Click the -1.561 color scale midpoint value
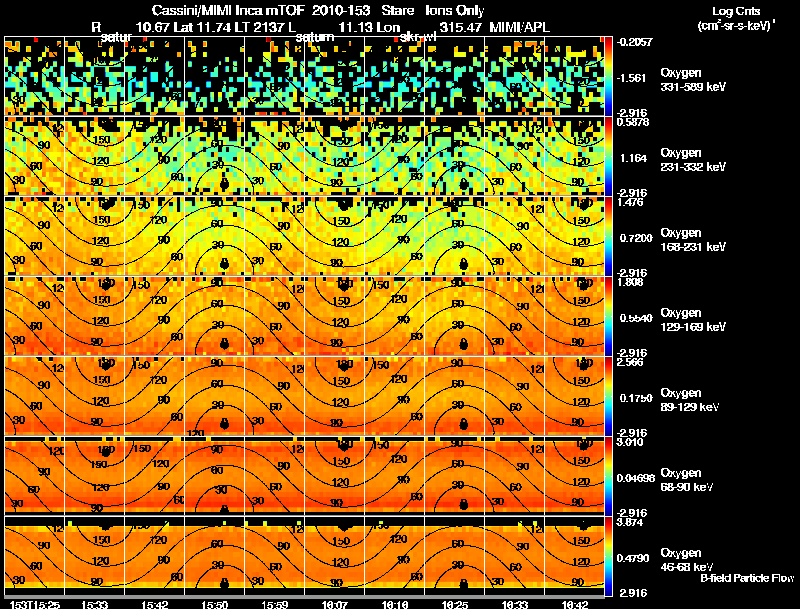Screen dimensions: 800x609 633,78
